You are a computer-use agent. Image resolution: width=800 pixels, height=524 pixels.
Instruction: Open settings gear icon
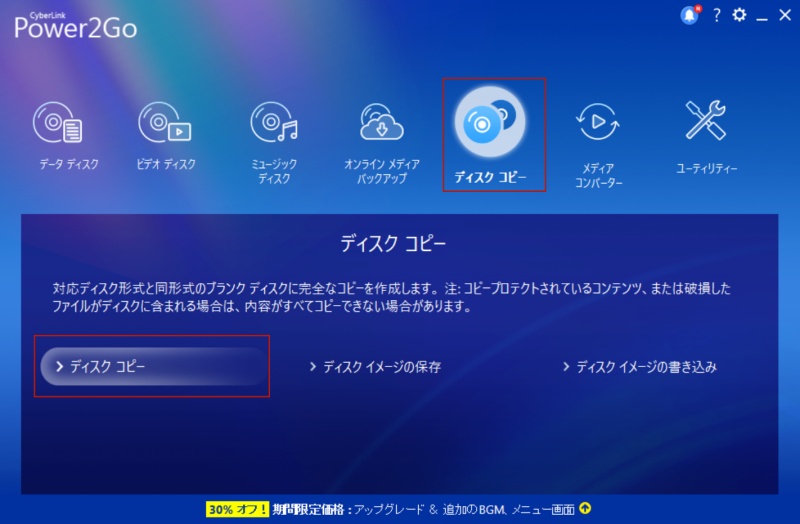[x=739, y=15]
